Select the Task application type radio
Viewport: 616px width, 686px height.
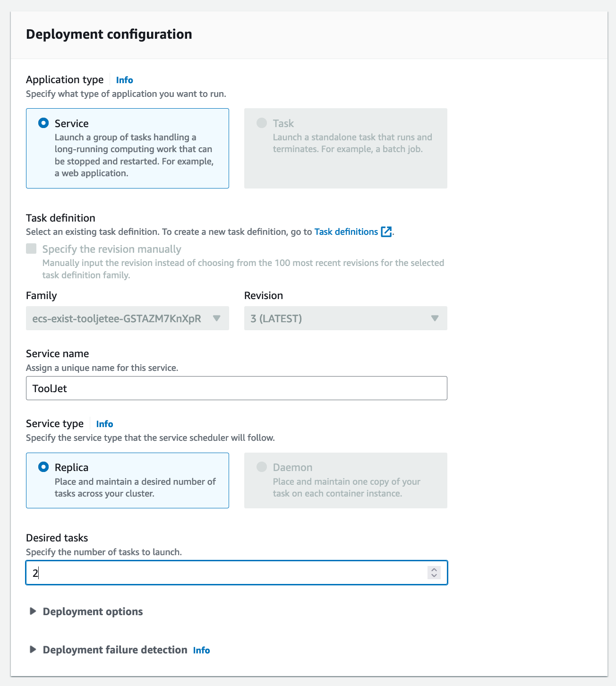point(262,123)
